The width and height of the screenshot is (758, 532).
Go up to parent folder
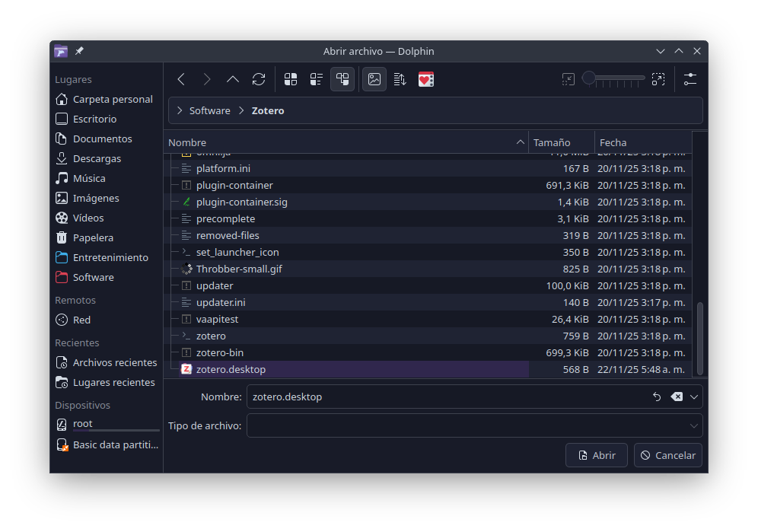click(233, 79)
